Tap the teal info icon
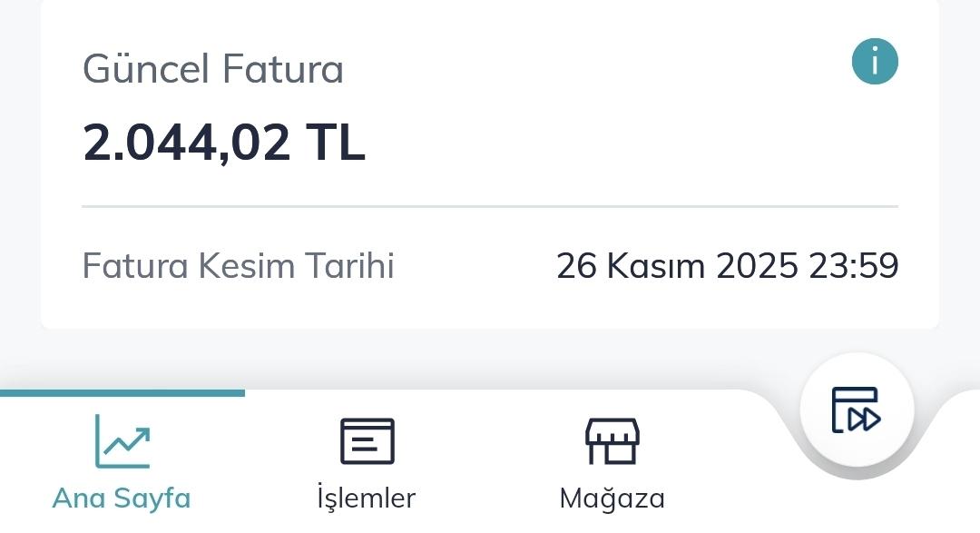This screenshot has height=533, width=980. [x=874, y=63]
